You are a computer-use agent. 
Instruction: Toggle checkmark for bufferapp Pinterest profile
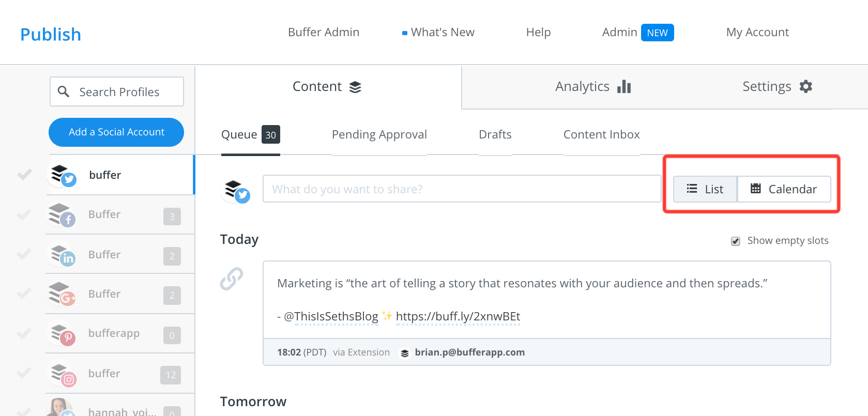pos(24,333)
